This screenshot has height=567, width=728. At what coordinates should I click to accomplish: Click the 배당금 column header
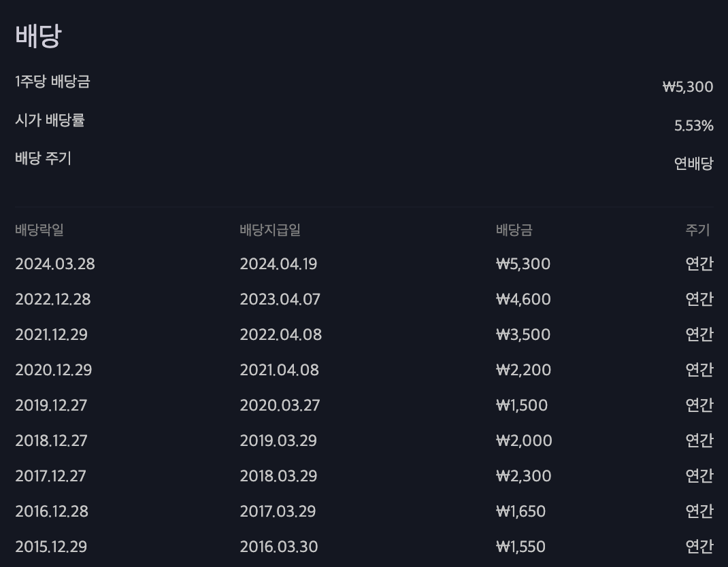[514, 230]
